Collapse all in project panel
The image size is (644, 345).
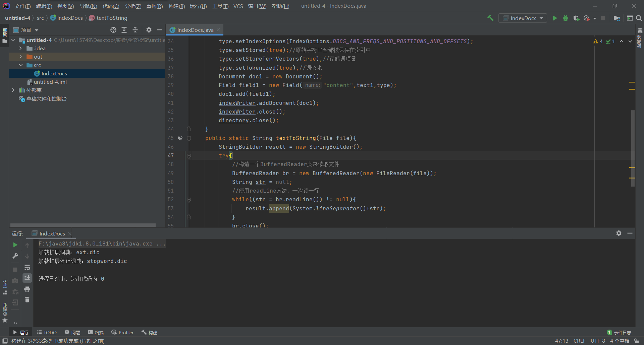[135, 30]
